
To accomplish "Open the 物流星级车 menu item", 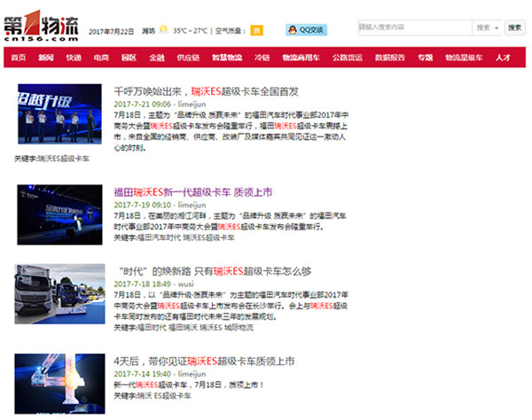I will (x=464, y=58).
